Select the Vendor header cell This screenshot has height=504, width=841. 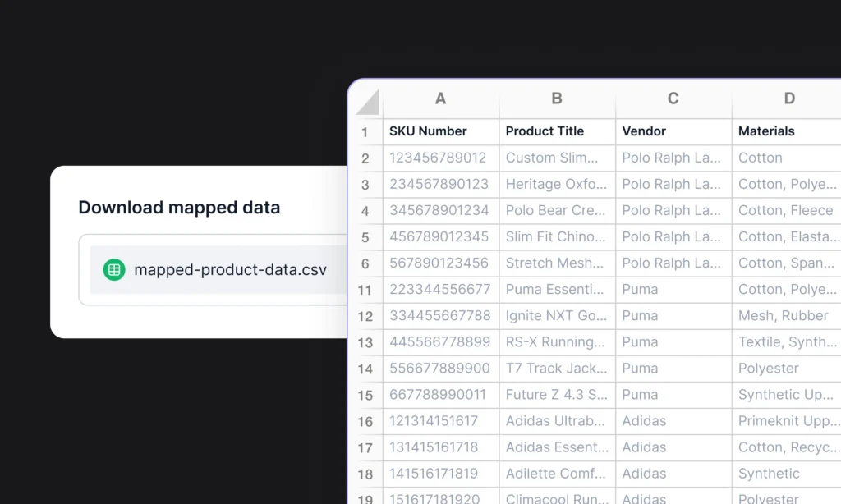673,131
